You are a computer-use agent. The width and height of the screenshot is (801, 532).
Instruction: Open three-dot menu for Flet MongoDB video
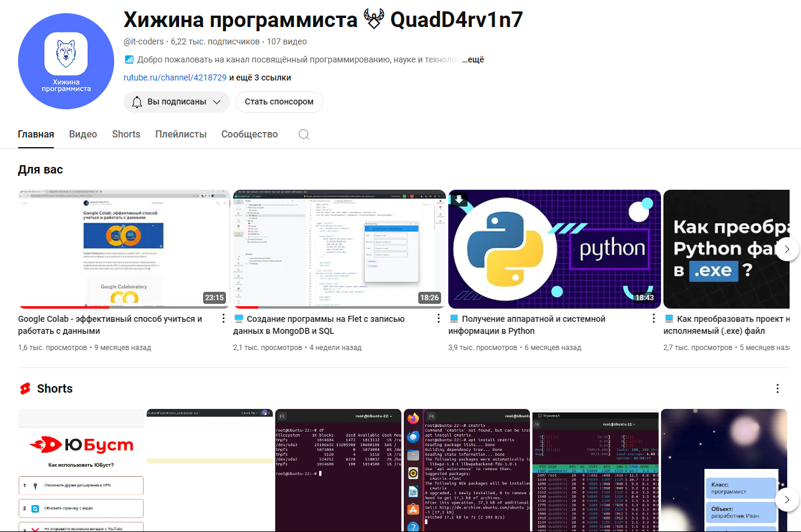[439, 319]
